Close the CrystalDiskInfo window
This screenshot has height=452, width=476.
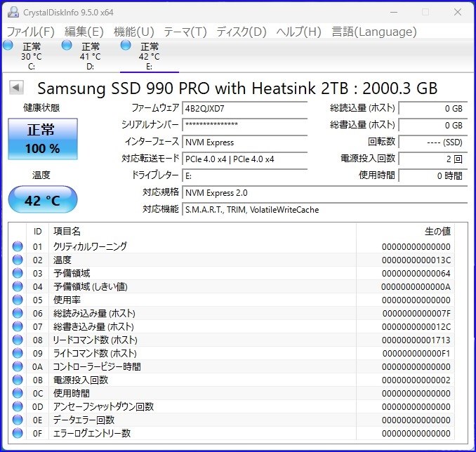(458, 12)
